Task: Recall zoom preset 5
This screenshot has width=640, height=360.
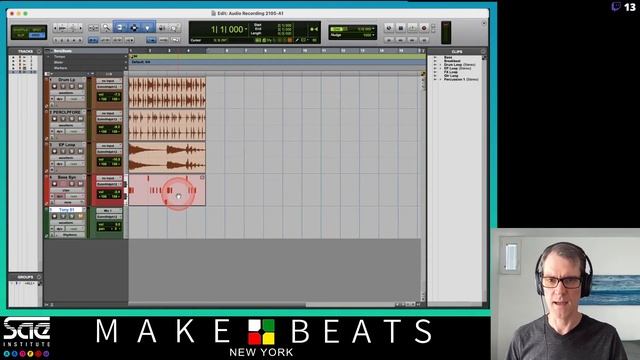Action: point(80,40)
